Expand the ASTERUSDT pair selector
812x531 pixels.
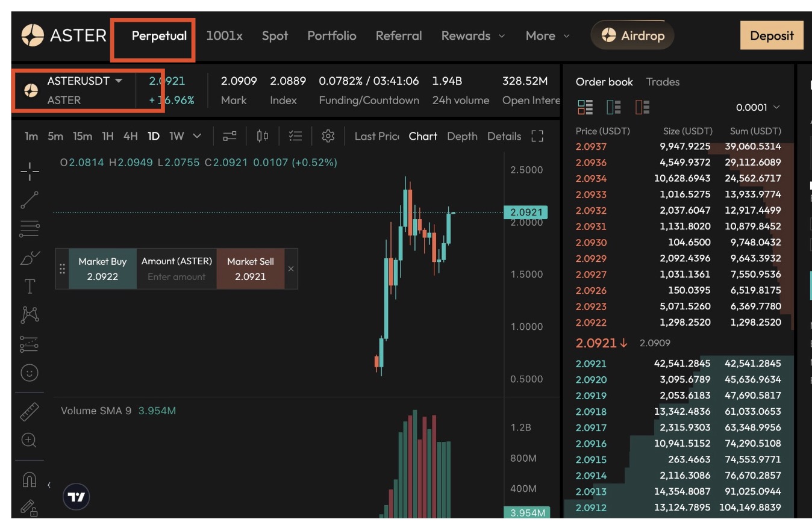(118, 81)
